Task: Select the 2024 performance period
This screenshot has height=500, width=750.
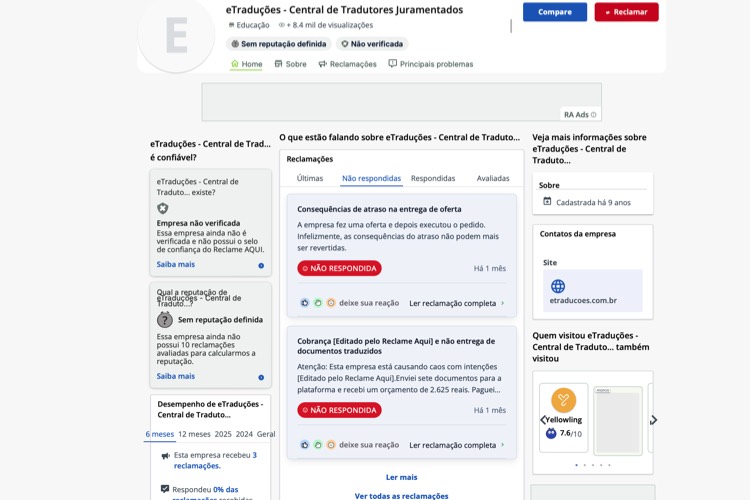Action: coord(244,434)
